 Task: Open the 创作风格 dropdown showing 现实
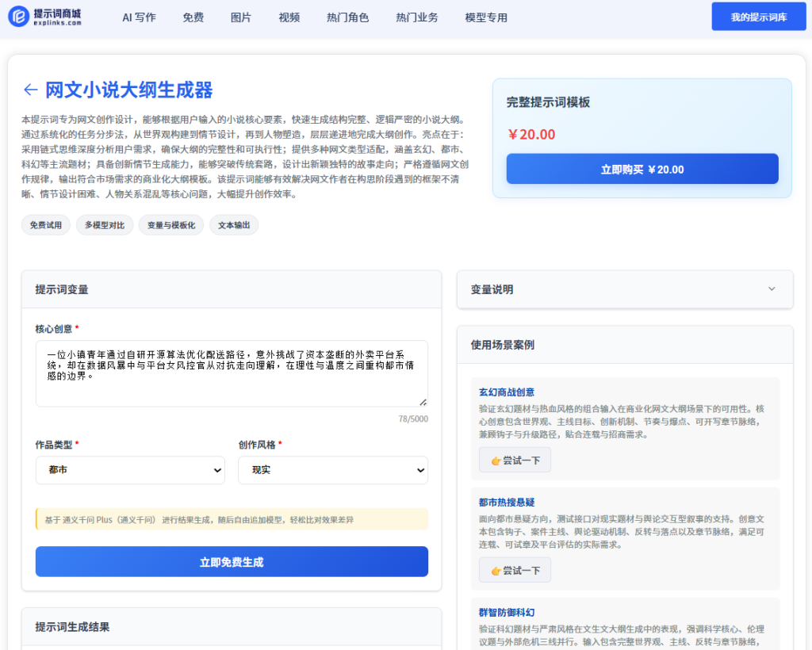pyautogui.click(x=332, y=470)
